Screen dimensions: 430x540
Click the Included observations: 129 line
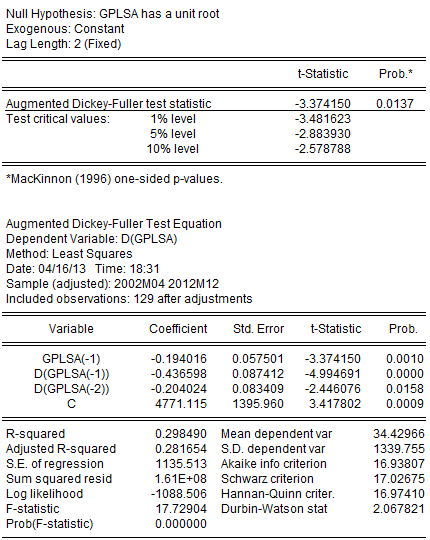click(129, 299)
